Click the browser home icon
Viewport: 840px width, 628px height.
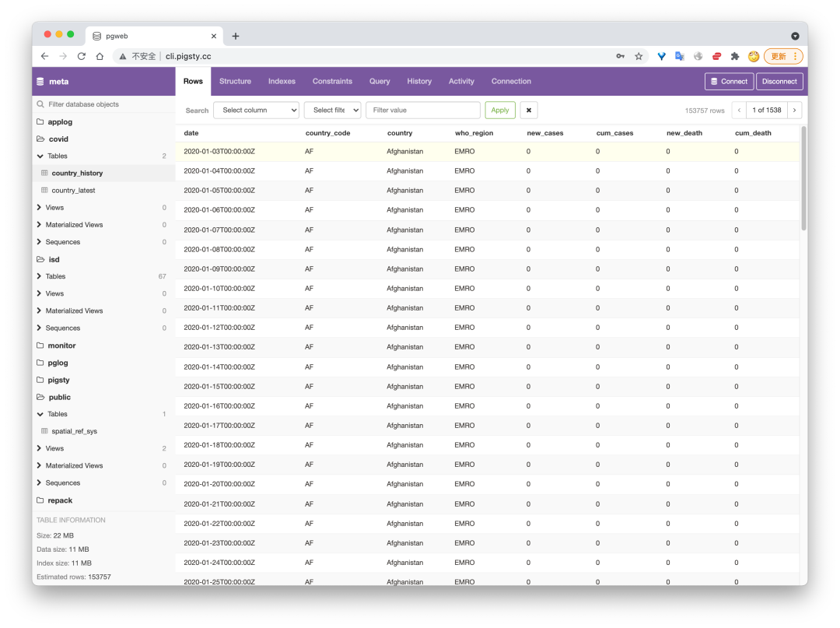click(100, 56)
